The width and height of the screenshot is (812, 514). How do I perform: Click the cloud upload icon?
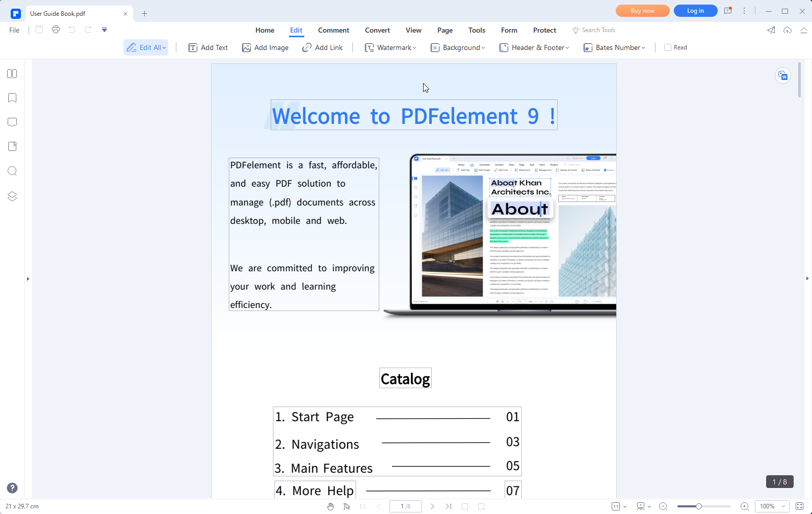(x=788, y=30)
